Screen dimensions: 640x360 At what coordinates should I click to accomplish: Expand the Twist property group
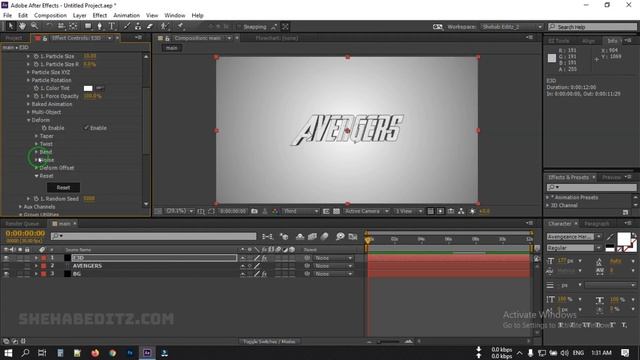(x=36, y=144)
